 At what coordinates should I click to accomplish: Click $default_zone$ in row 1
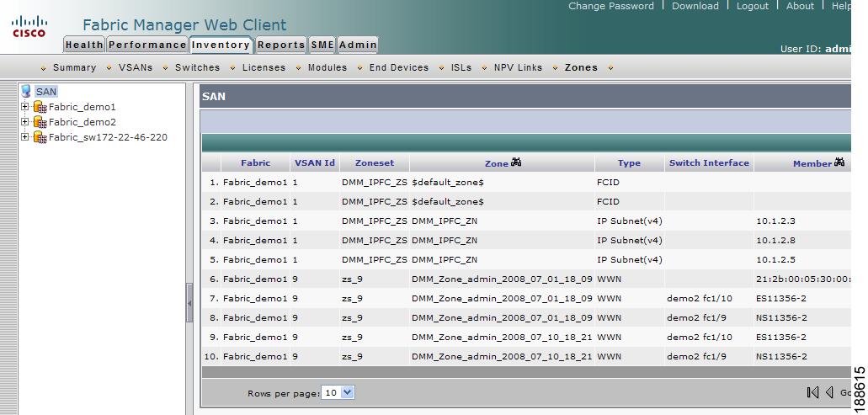coord(448,182)
